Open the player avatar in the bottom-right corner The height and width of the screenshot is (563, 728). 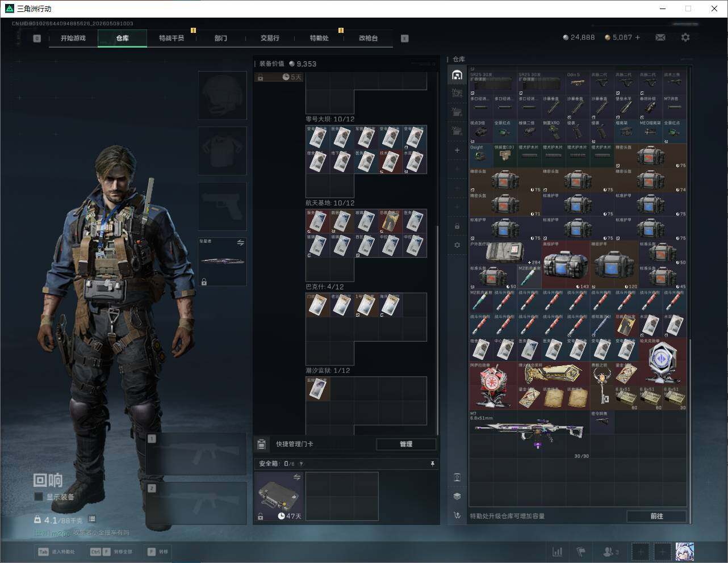click(684, 551)
